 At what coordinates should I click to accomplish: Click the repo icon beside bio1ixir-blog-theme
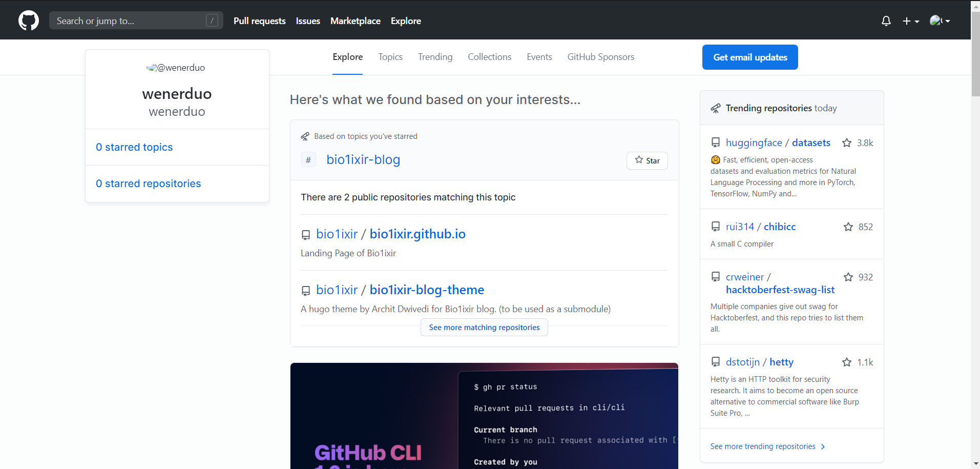[x=306, y=291]
